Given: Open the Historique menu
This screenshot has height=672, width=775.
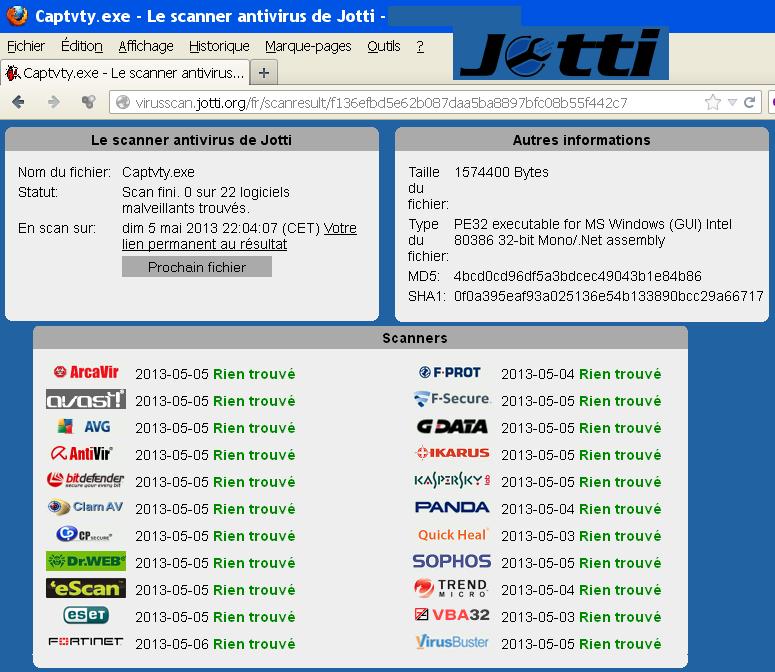Looking at the screenshot, I should point(219,46).
